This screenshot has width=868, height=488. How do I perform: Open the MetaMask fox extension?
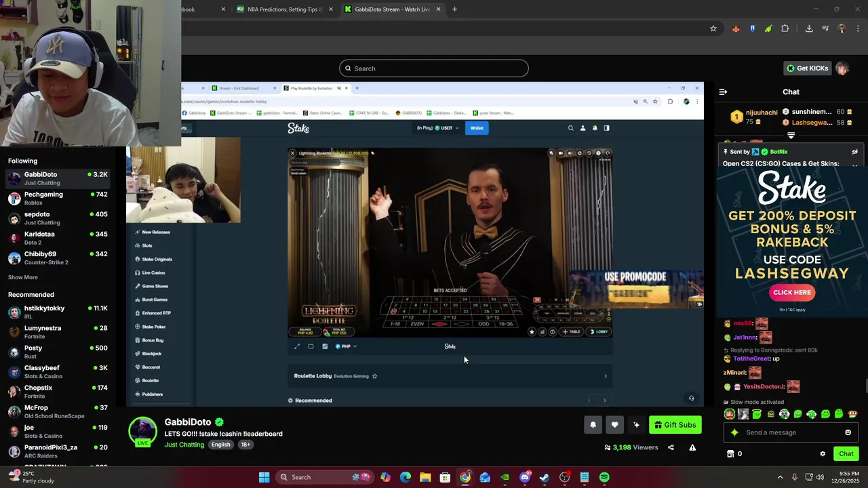click(736, 28)
